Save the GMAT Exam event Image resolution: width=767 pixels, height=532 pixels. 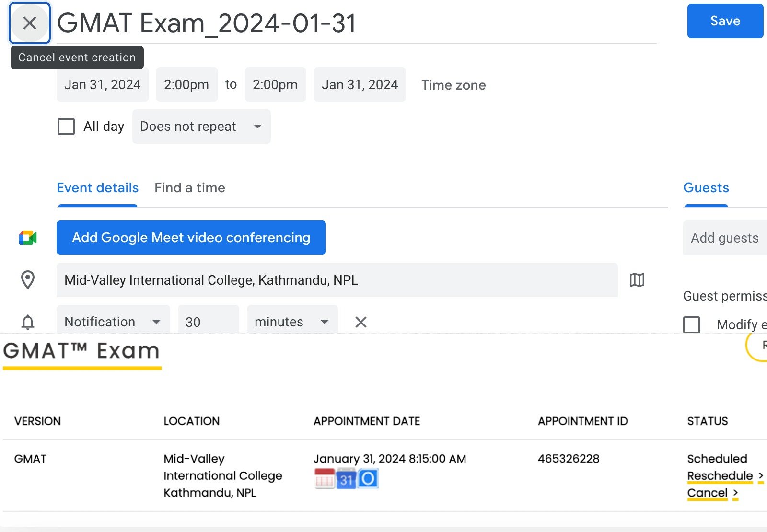[x=725, y=21]
